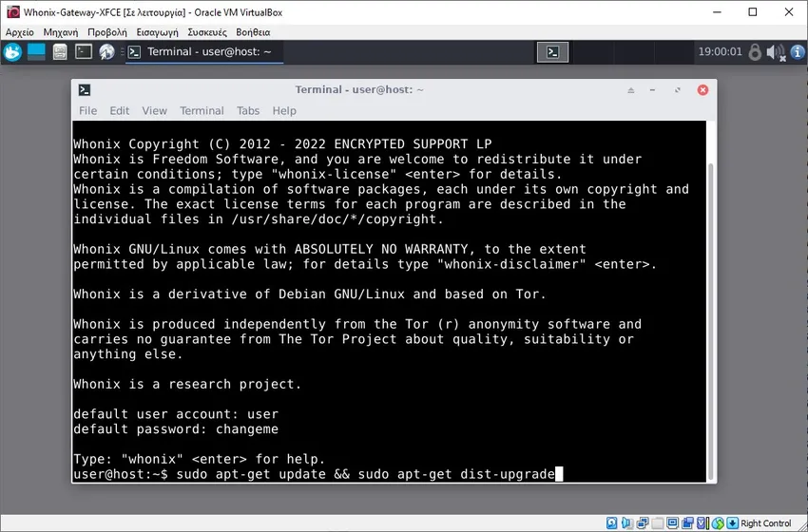Open the web browser globe launcher
This screenshot has height=532, width=808.
tap(106, 52)
